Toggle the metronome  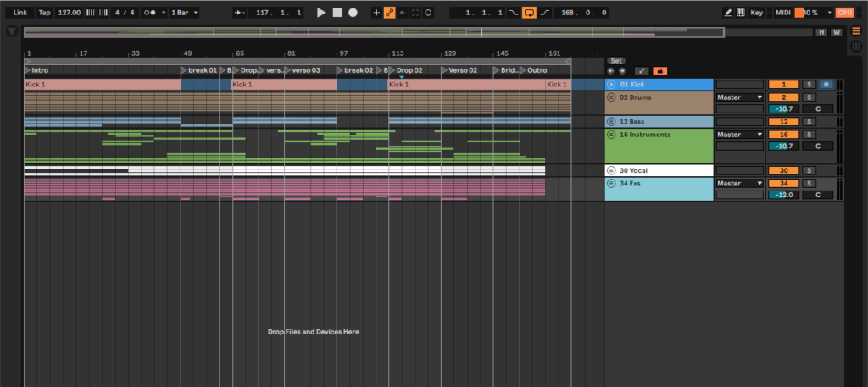152,13
